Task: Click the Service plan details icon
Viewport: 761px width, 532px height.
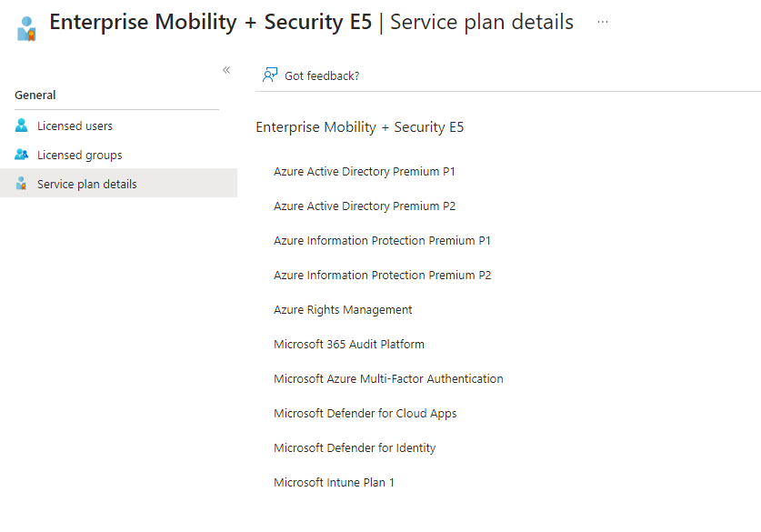Action: pyautogui.click(x=22, y=184)
